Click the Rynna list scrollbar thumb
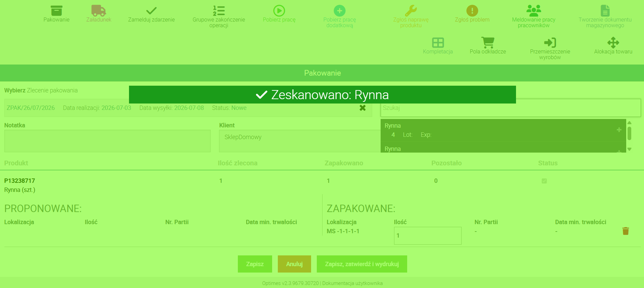 pos(630,133)
